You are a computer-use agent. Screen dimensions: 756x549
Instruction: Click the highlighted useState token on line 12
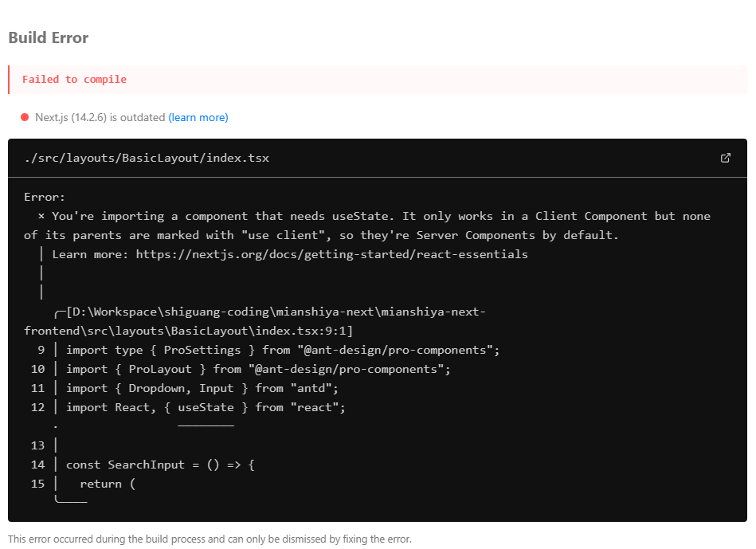(x=206, y=408)
